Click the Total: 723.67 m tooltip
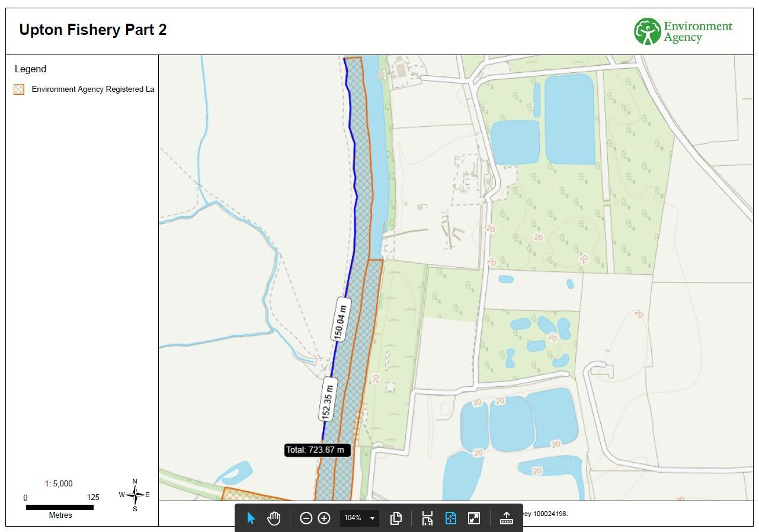The image size is (759, 532). pyautogui.click(x=317, y=450)
